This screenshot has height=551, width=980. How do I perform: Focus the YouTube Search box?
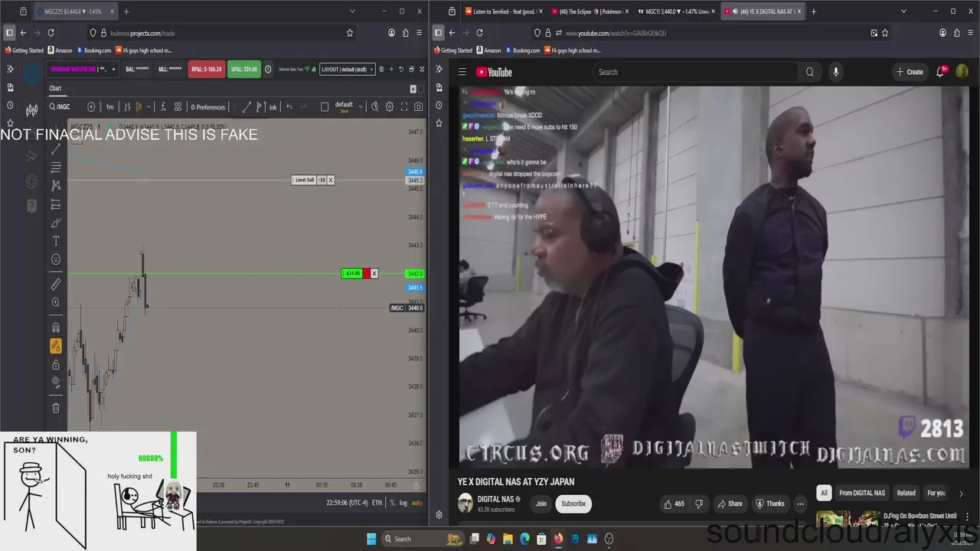pos(694,72)
